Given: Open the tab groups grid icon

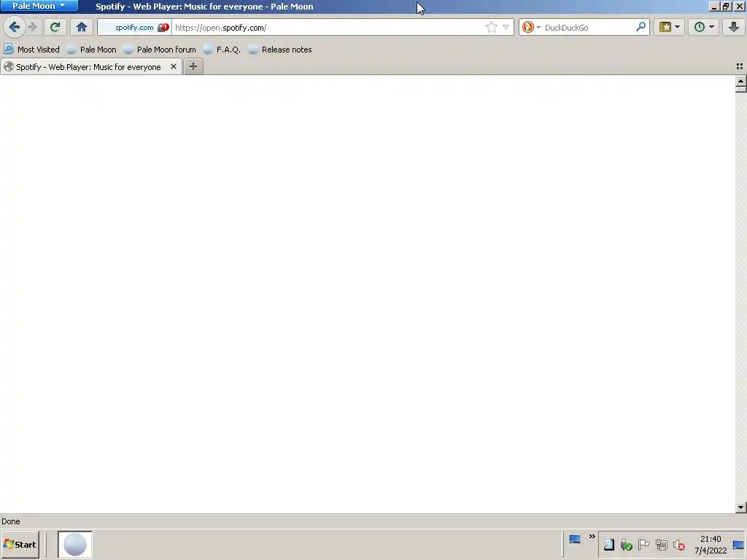Looking at the screenshot, I should [740, 66].
